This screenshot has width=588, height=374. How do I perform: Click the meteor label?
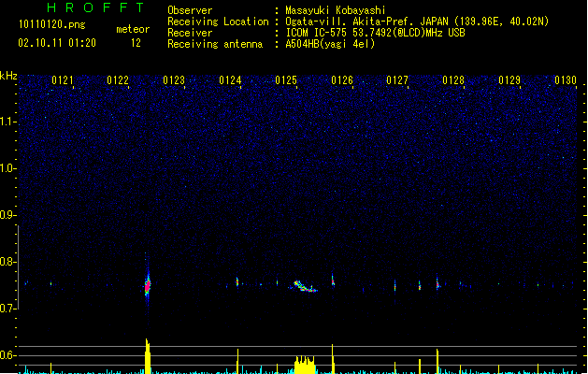click(133, 29)
